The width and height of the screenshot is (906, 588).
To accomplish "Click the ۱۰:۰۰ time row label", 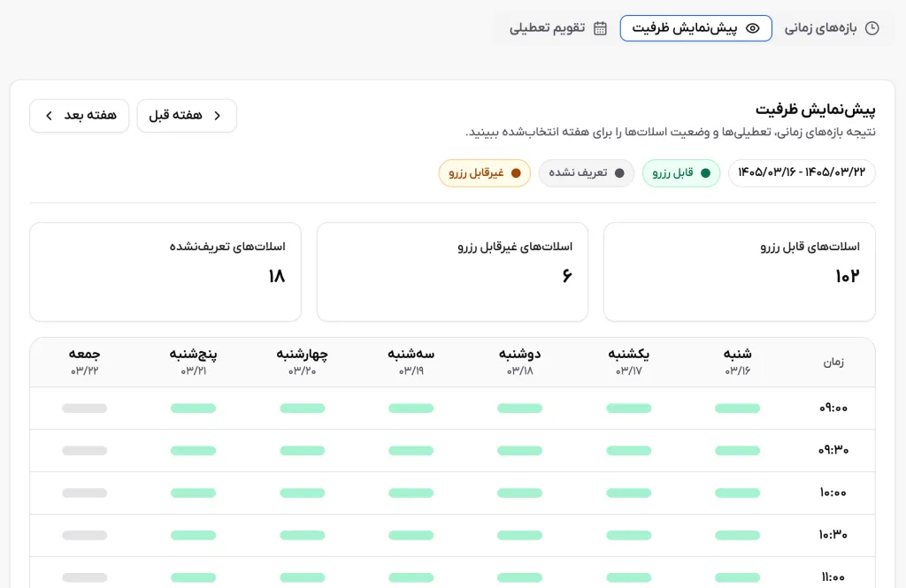I will (833, 493).
